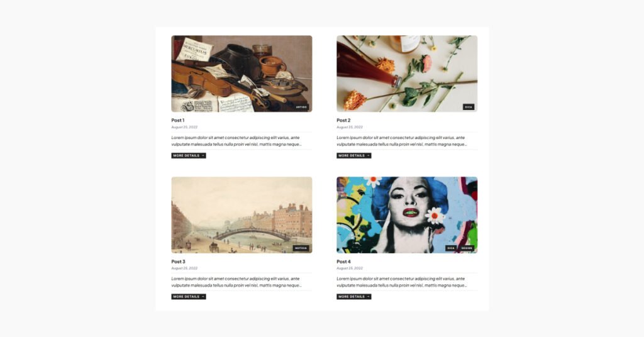
Task: Open the Post 4 pop-art woman thumbnail
Action: coord(407,214)
